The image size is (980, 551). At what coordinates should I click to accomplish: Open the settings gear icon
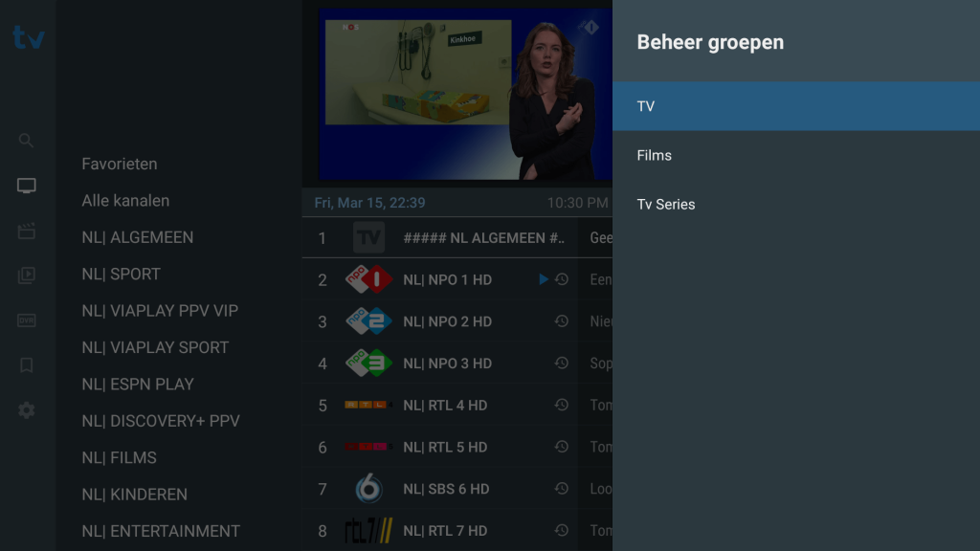pos(26,410)
